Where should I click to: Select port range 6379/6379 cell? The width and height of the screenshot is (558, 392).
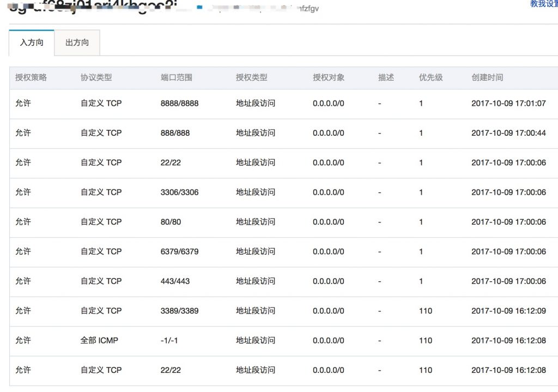tap(180, 252)
